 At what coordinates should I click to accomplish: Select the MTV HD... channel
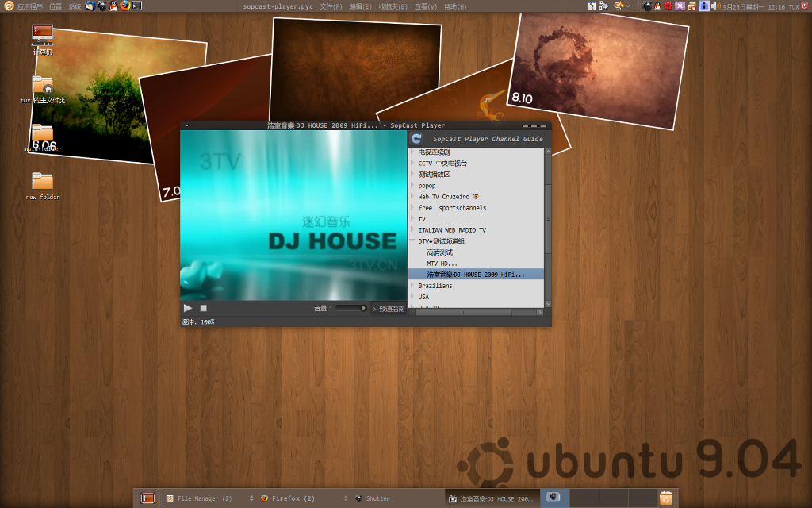442,264
